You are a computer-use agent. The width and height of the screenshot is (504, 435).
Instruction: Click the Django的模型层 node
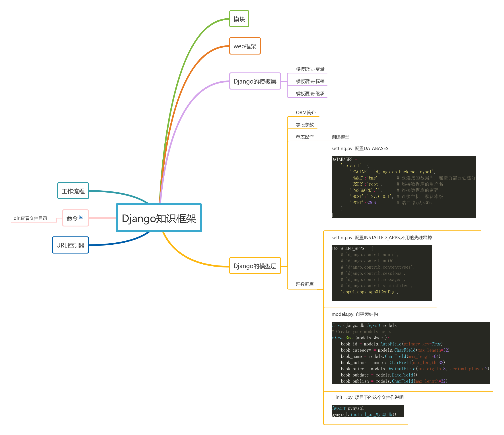pos(255,266)
